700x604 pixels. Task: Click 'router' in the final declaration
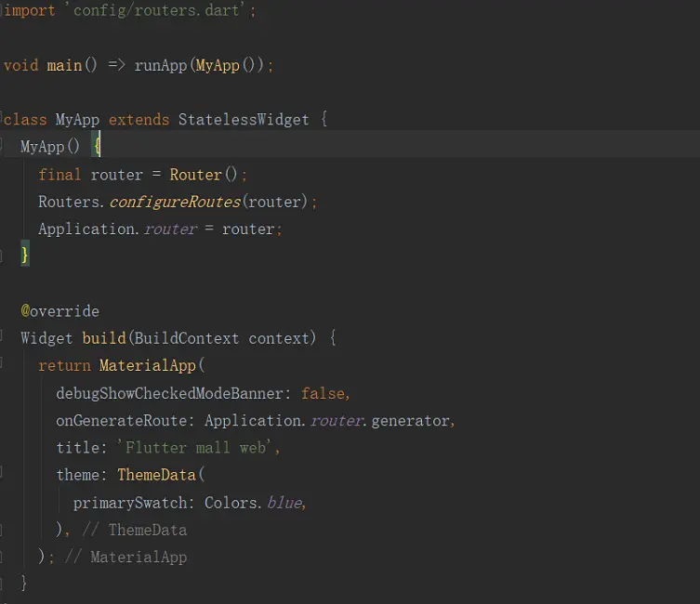click(x=117, y=175)
